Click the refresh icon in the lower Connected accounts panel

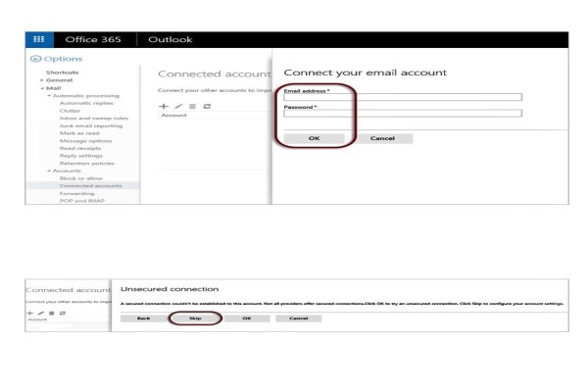point(63,313)
